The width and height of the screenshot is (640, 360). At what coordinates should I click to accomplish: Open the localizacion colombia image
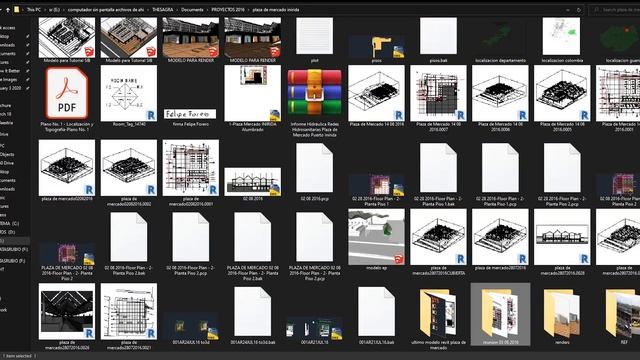[562, 36]
